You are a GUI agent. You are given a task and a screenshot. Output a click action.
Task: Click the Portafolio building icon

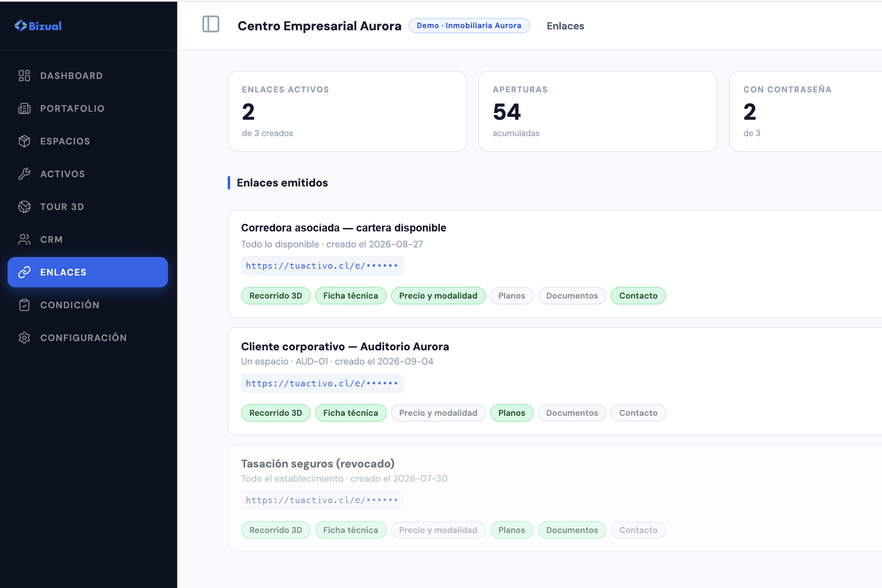[24, 108]
